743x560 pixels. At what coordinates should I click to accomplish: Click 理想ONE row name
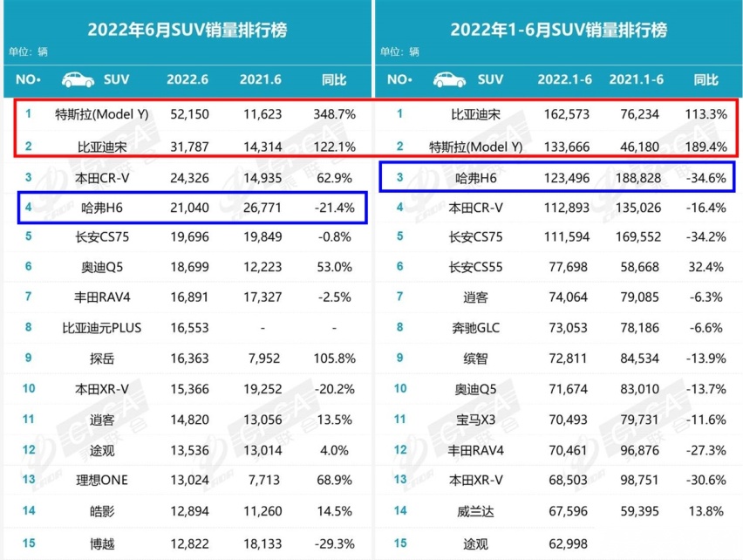point(102,480)
